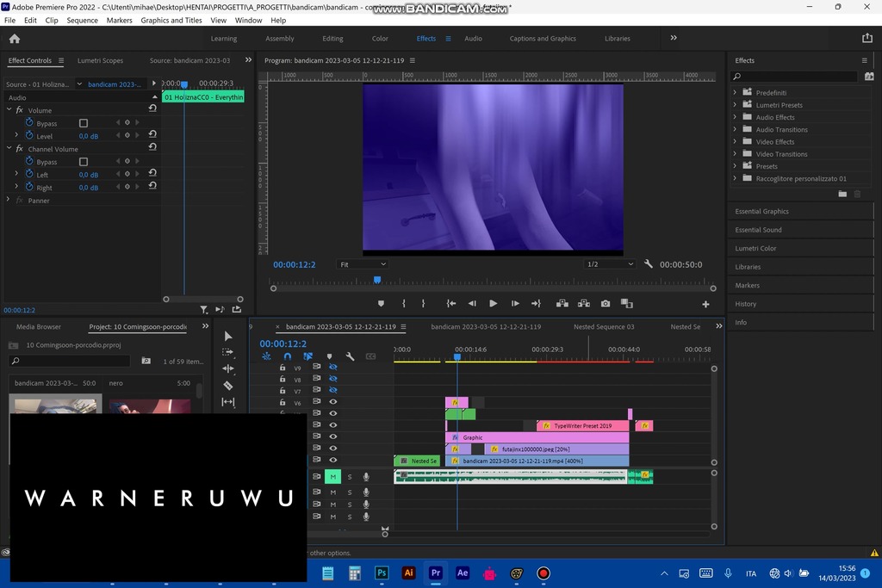Toggle the lock on track V6

pos(283,402)
